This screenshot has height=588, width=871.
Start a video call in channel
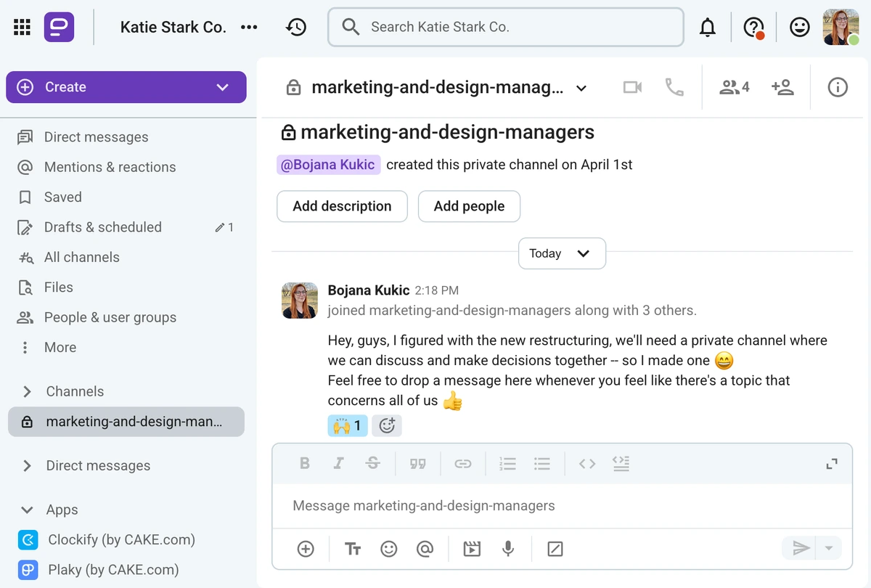click(632, 88)
